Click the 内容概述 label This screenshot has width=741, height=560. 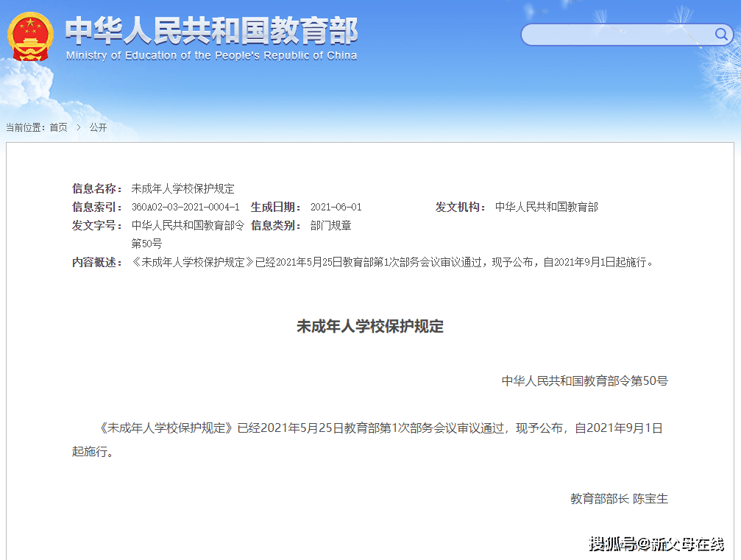(x=97, y=262)
